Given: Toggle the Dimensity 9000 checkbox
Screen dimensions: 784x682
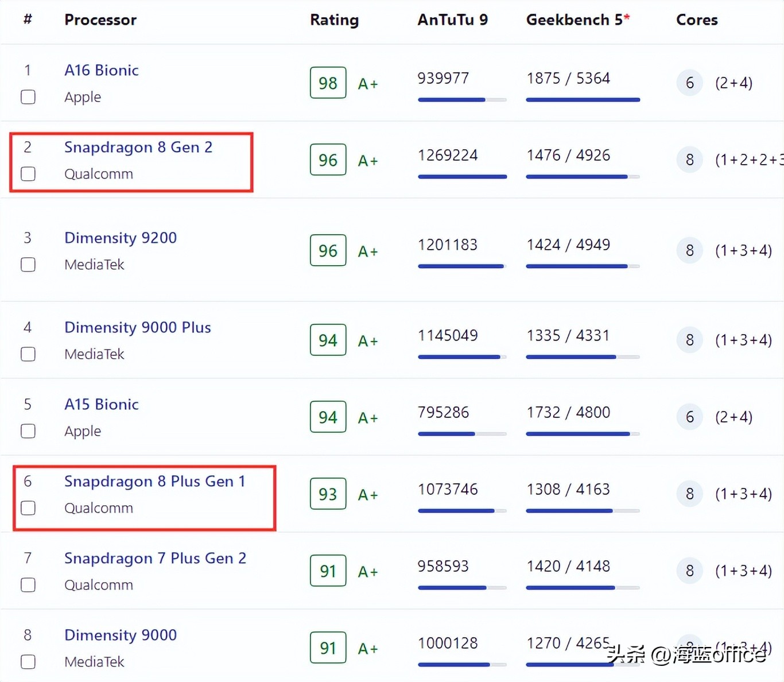Looking at the screenshot, I should click(x=28, y=662).
